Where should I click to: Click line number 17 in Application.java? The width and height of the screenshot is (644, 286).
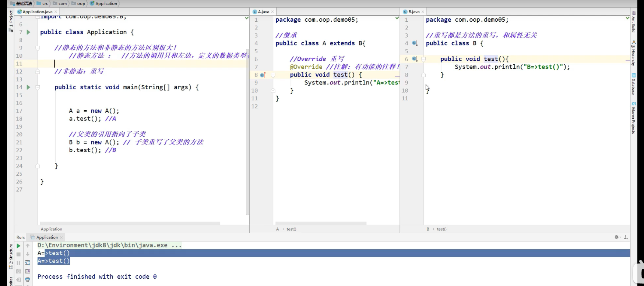point(19,111)
